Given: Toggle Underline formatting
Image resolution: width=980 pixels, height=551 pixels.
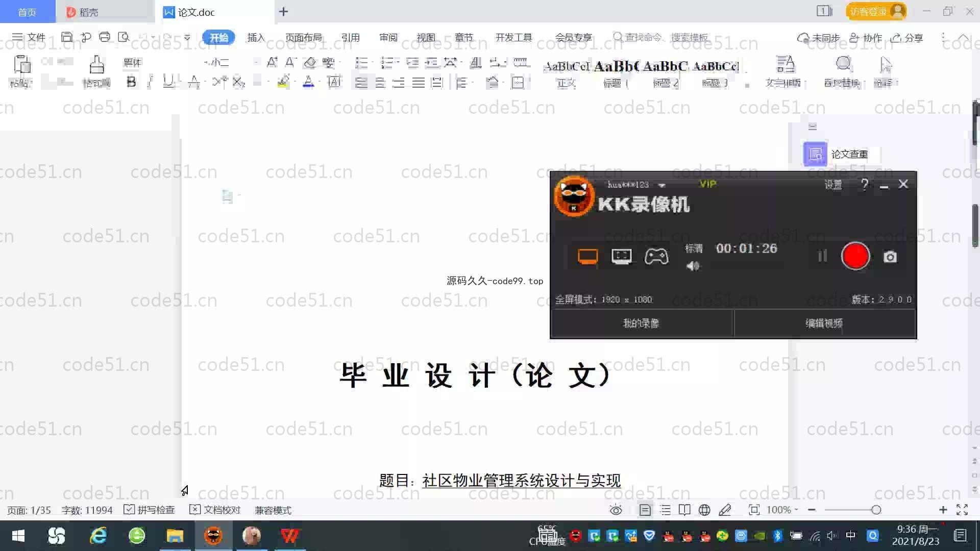Looking at the screenshot, I should (168, 82).
